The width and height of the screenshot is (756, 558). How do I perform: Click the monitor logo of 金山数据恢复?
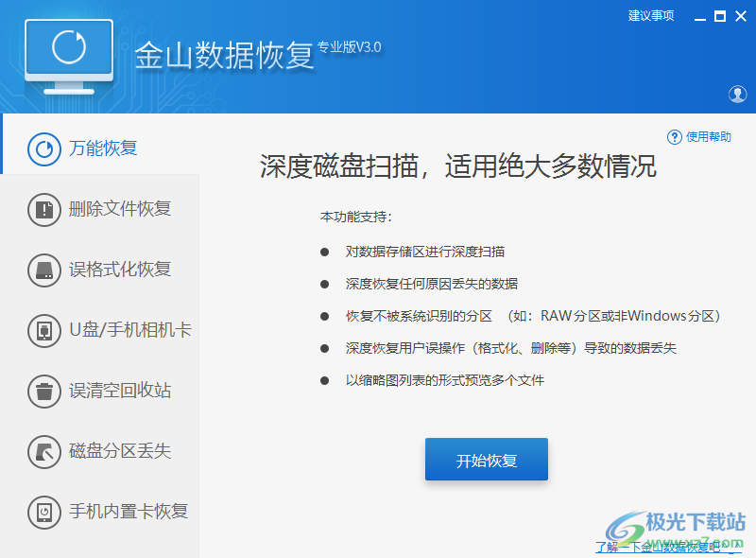coord(69,57)
